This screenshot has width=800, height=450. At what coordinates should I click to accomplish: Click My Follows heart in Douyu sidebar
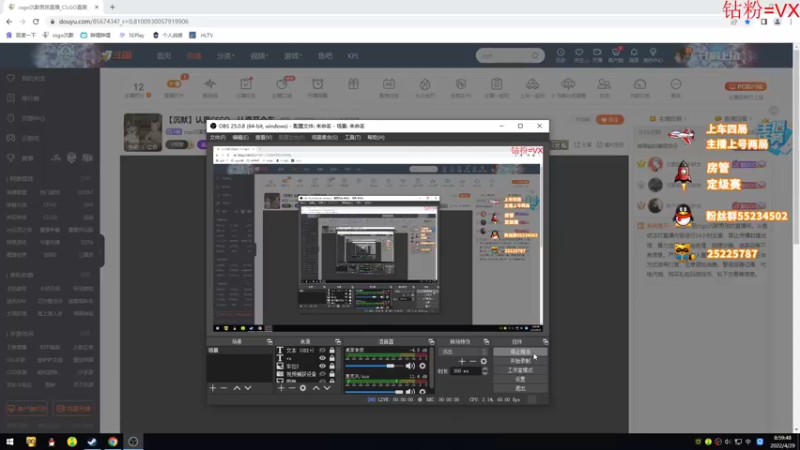(x=11, y=78)
